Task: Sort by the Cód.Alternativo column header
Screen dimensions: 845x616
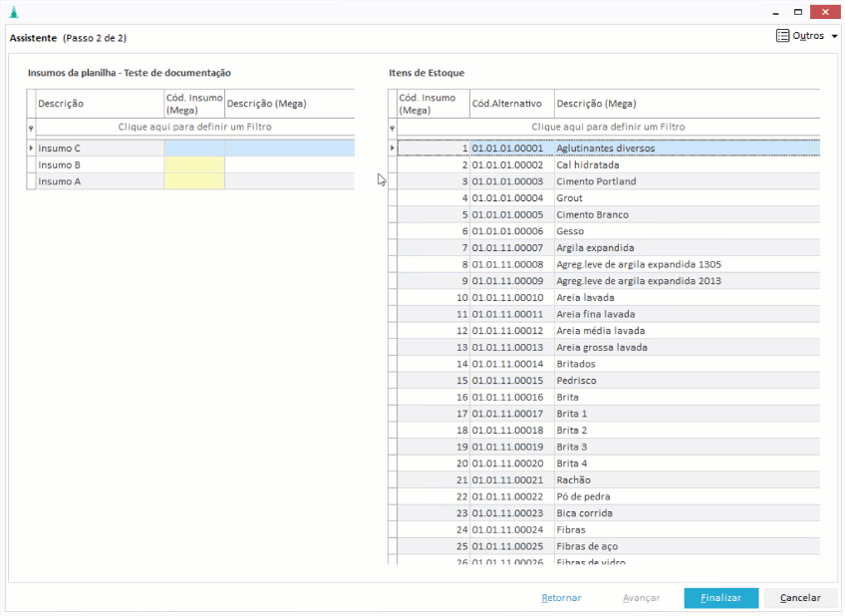Action: point(510,104)
